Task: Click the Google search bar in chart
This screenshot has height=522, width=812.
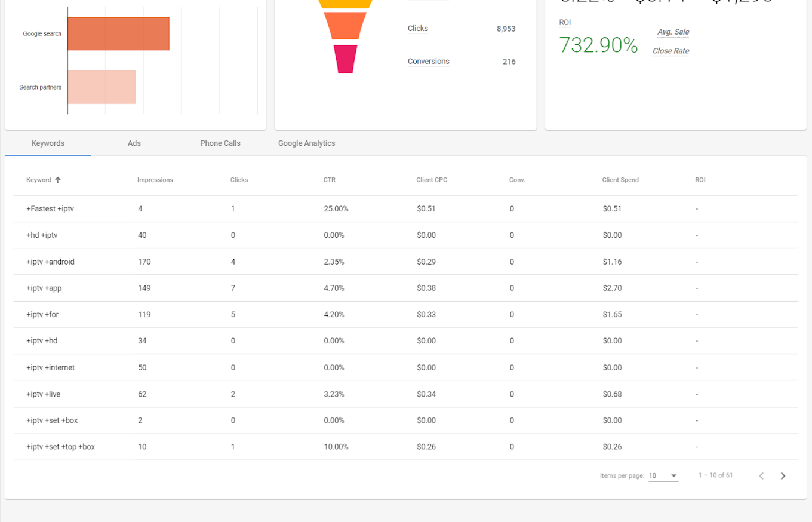Action: click(118, 33)
